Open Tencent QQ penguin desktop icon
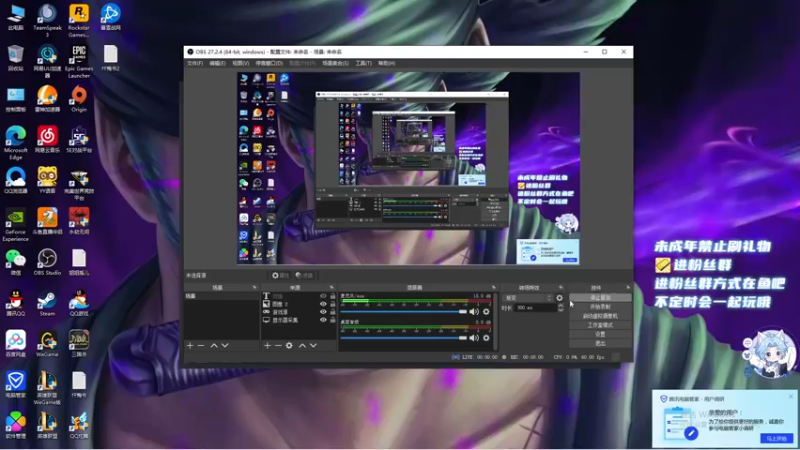This screenshot has height=450, width=800. point(15,303)
